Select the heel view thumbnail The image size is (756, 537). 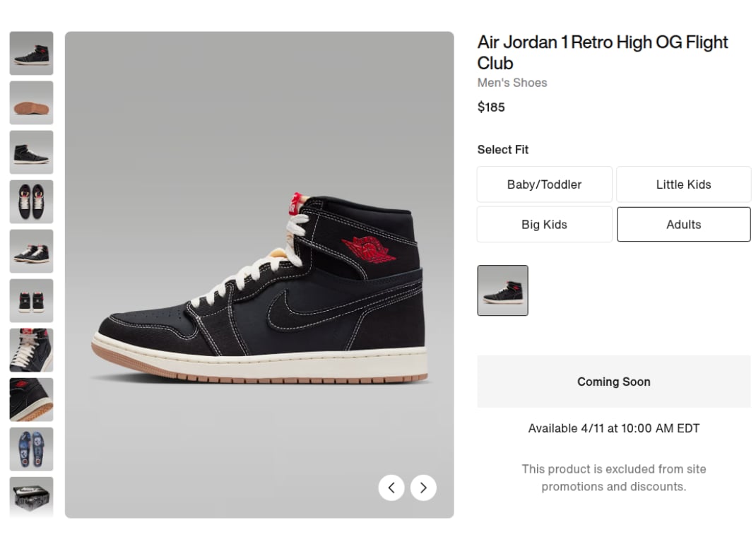pyautogui.click(x=31, y=152)
